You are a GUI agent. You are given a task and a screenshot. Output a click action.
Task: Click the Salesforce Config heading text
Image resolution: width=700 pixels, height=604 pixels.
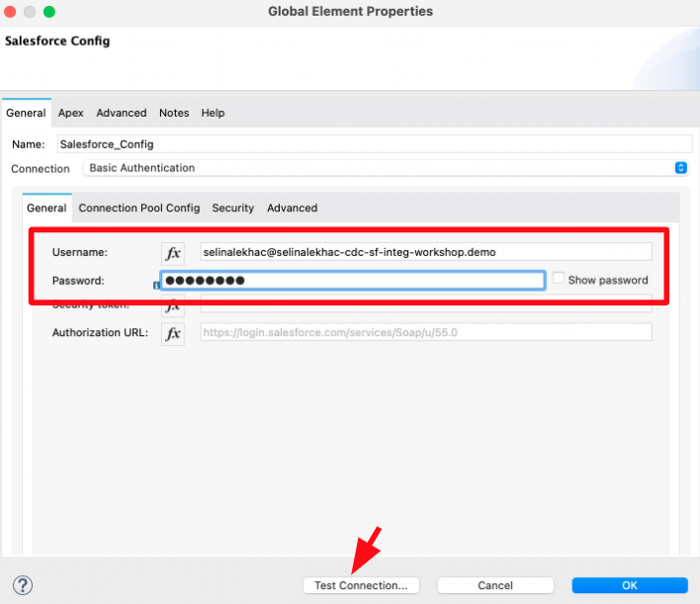click(x=57, y=42)
